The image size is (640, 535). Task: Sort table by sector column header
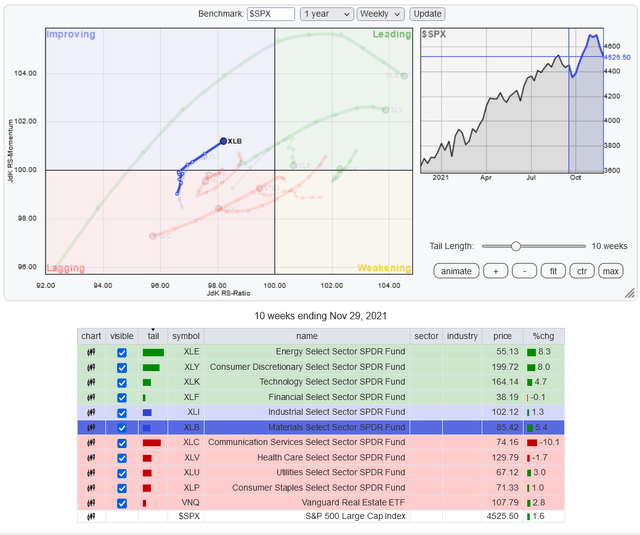(x=426, y=336)
